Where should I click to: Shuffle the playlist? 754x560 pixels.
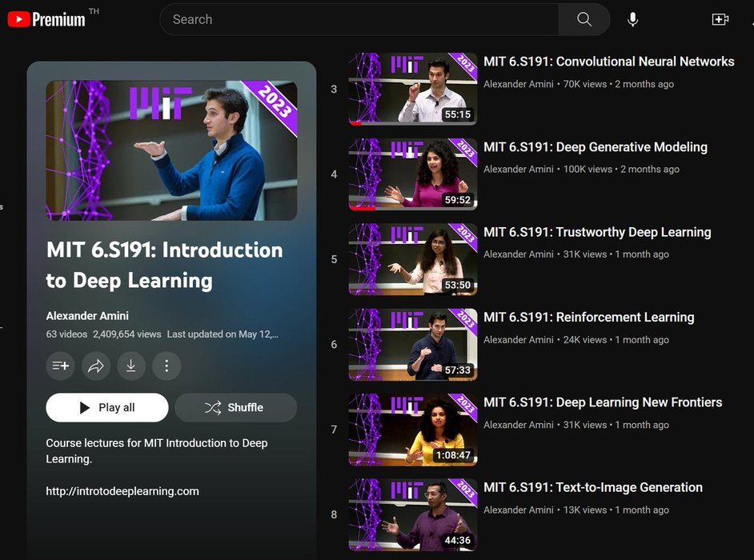(x=235, y=407)
